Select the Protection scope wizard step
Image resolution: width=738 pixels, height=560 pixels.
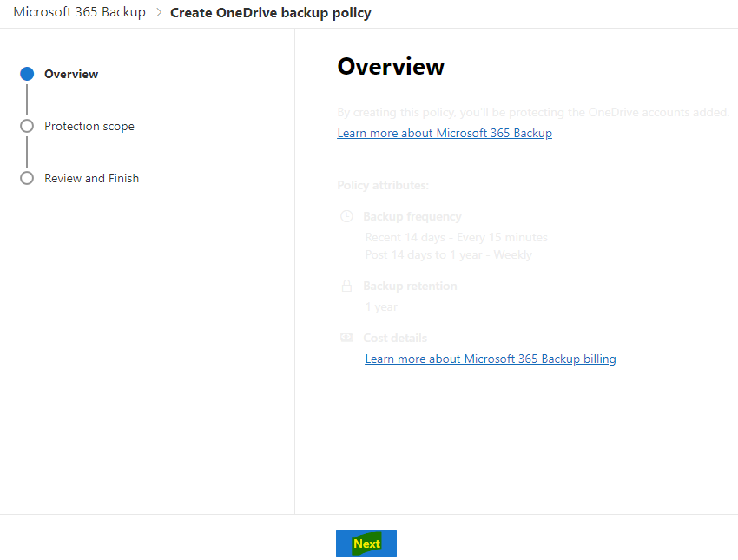pos(89,126)
